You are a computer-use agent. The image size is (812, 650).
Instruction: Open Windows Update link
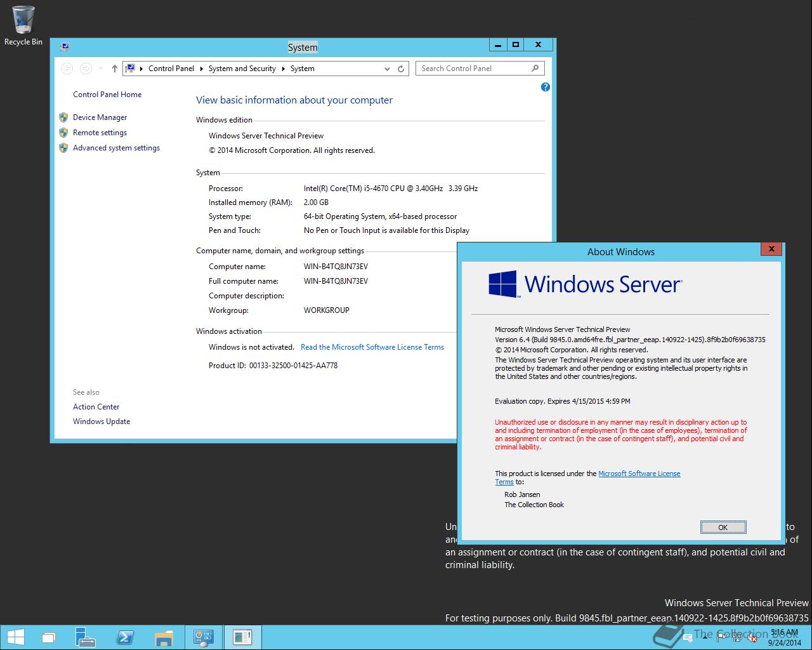point(101,421)
